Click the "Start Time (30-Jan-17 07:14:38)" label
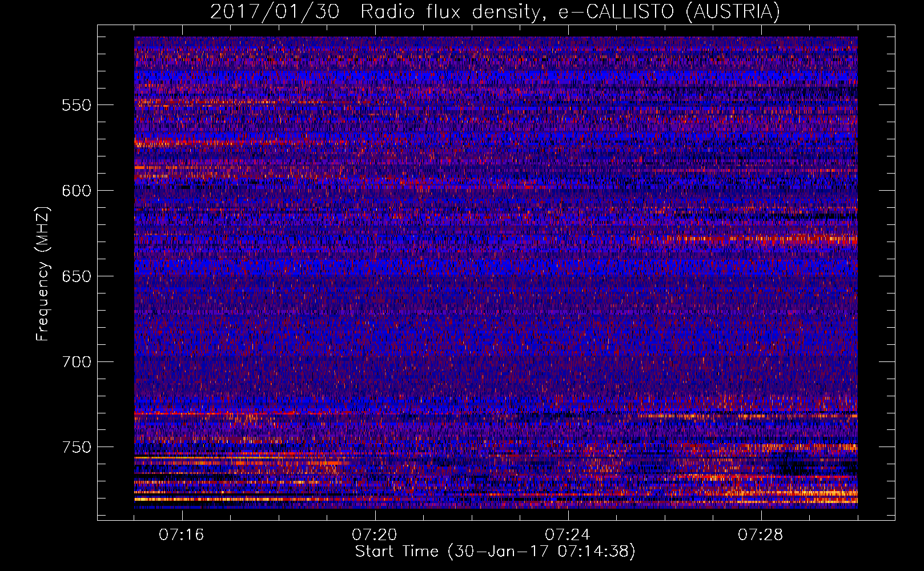The image size is (924, 571). [495, 552]
